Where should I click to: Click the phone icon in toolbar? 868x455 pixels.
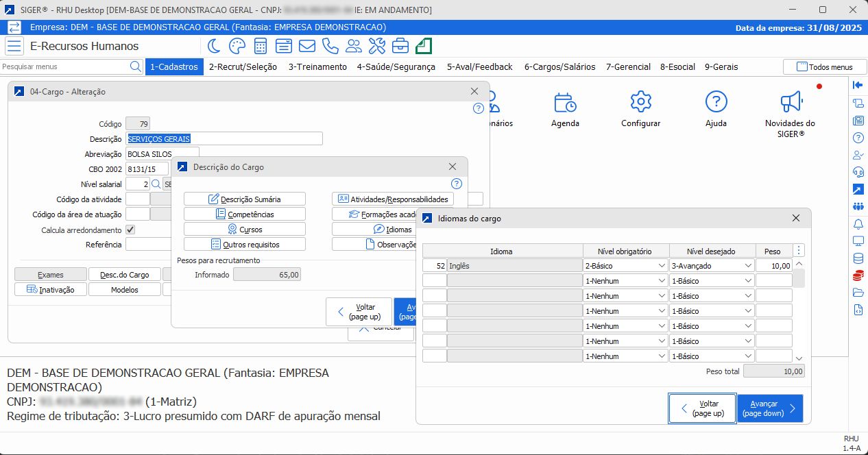(330, 46)
